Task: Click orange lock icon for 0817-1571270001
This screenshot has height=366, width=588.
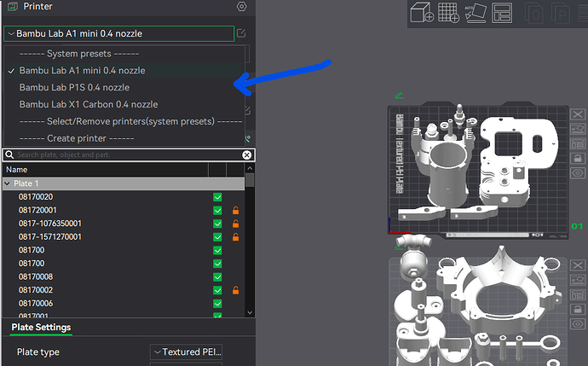Action: 235,237
